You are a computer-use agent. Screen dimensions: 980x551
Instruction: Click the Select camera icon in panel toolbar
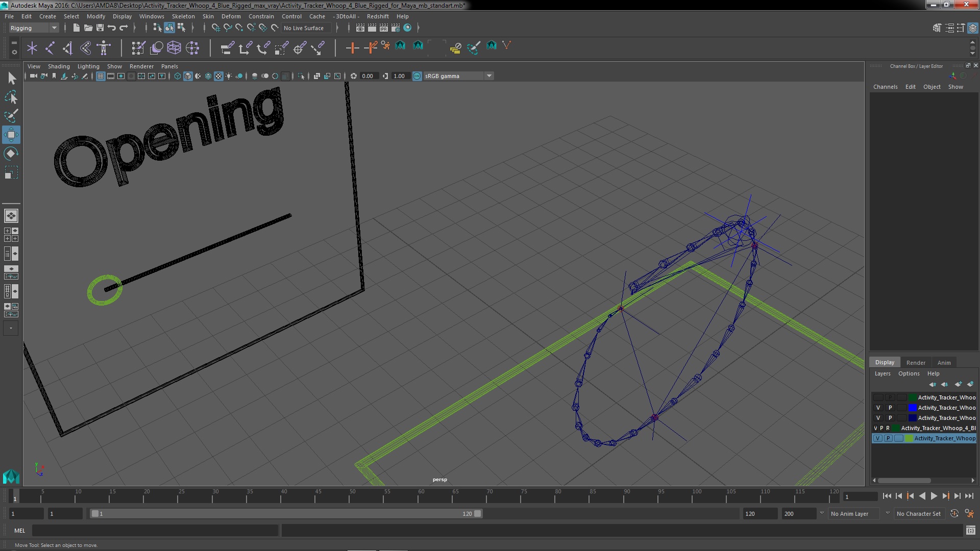(33, 76)
